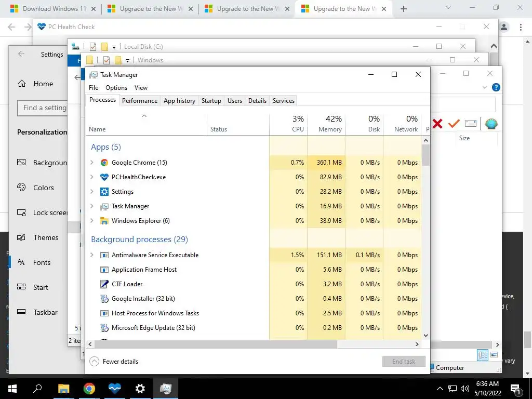
Task: Click the PCHealthCheck.exe heart icon in process list
Action: (104, 177)
